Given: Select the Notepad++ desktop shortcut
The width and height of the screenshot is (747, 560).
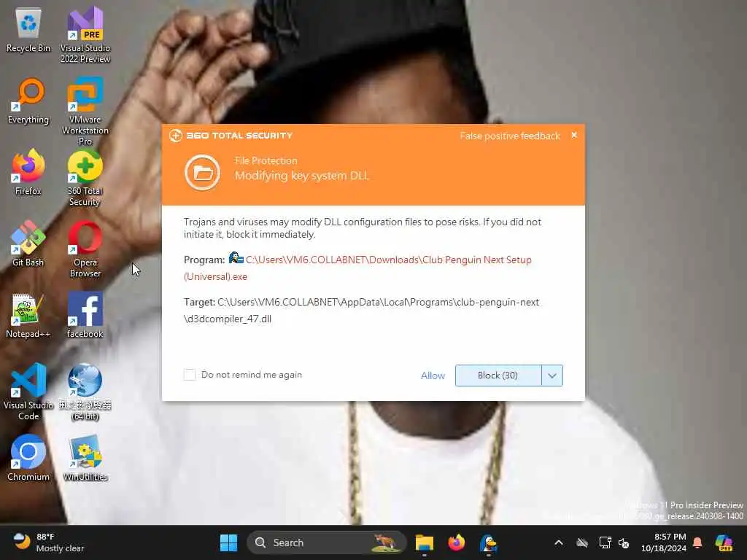Looking at the screenshot, I should [28, 315].
